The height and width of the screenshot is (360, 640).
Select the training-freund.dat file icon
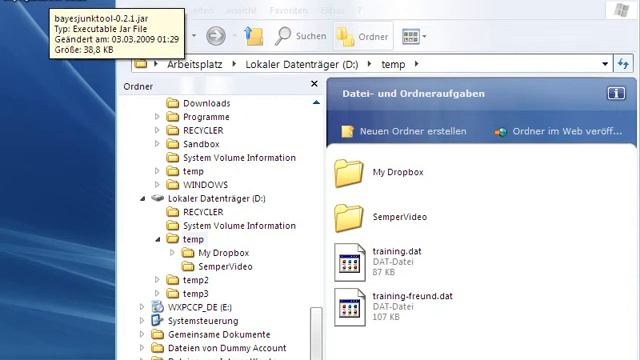pyautogui.click(x=349, y=307)
